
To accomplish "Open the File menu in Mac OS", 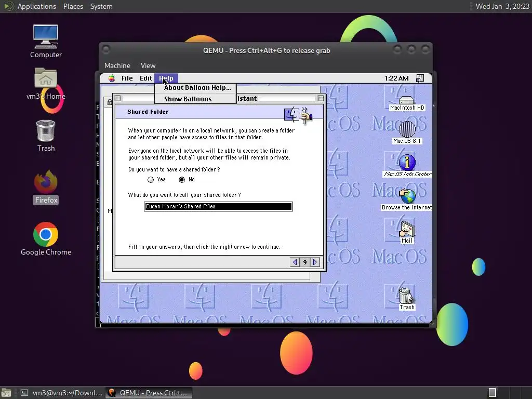I will [x=127, y=78].
